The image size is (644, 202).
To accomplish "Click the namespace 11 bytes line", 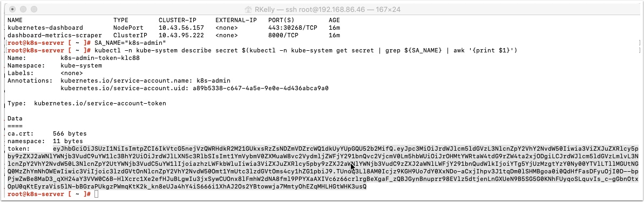I will [x=45, y=141].
